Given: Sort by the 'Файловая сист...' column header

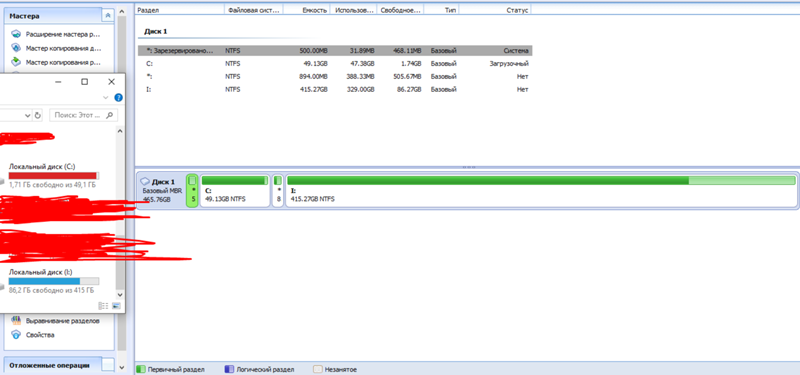Looking at the screenshot, I should coord(254,10).
